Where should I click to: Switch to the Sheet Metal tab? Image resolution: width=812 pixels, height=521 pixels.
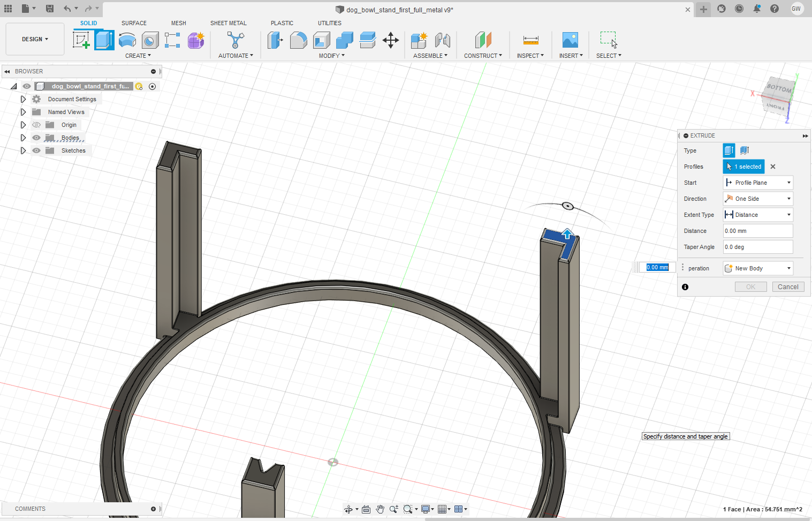coord(228,23)
